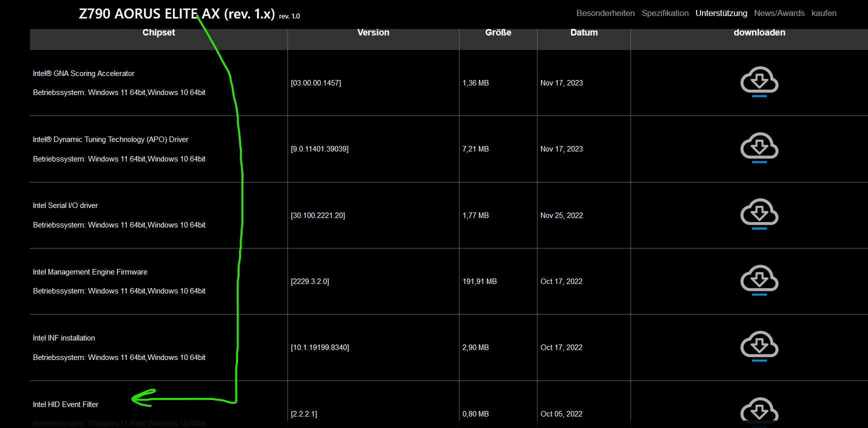Click version [2.2.2.1]

304,414
